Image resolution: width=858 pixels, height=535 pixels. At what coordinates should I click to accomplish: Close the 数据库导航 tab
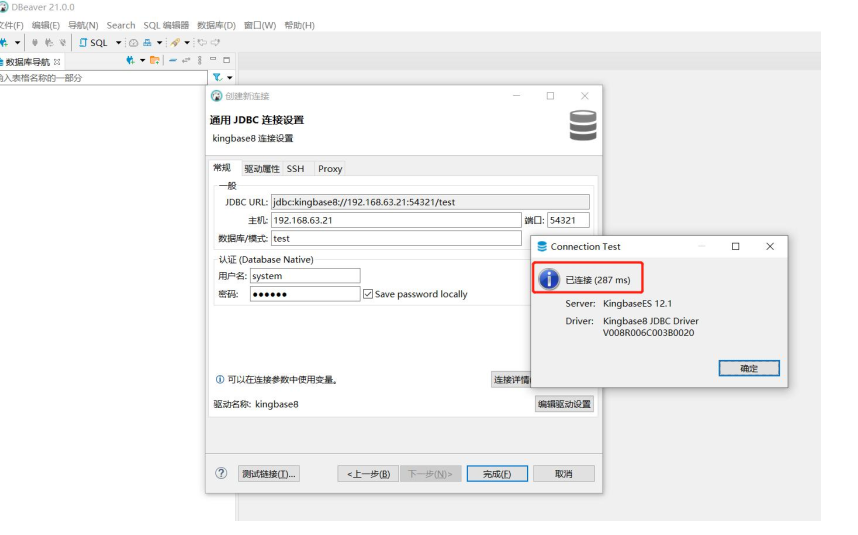coord(57,62)
